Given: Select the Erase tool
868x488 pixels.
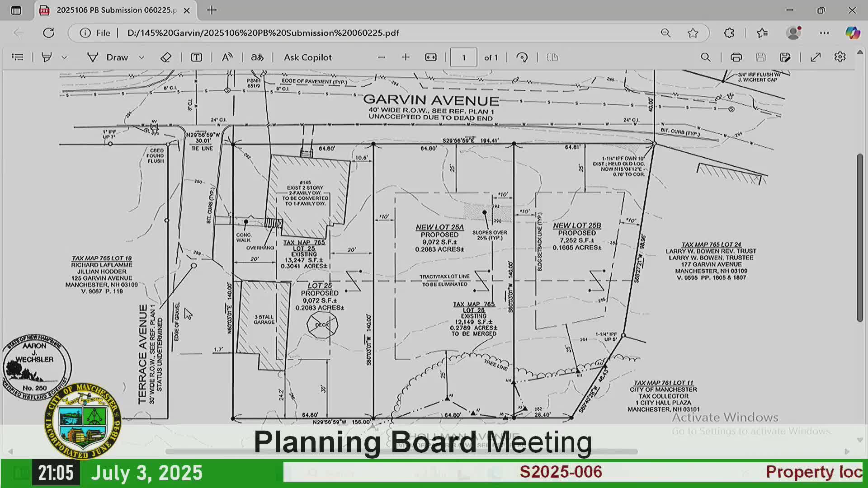Looking at the screenshot, I should click(166, 57).
